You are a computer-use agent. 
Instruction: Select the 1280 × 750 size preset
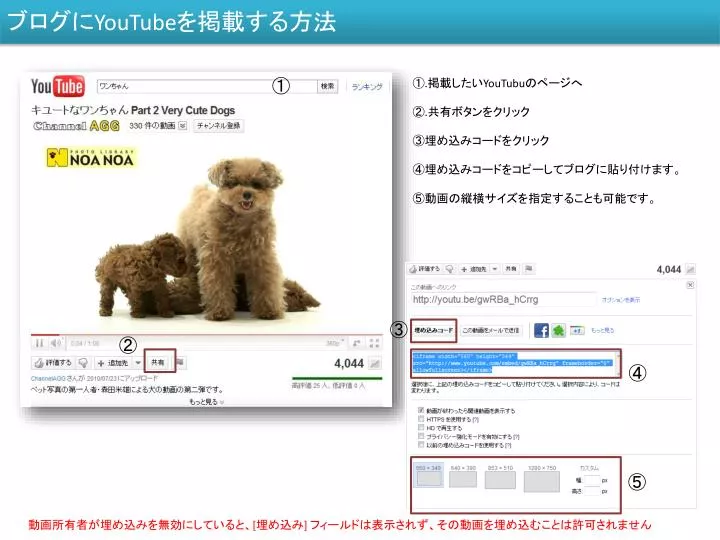542,478
